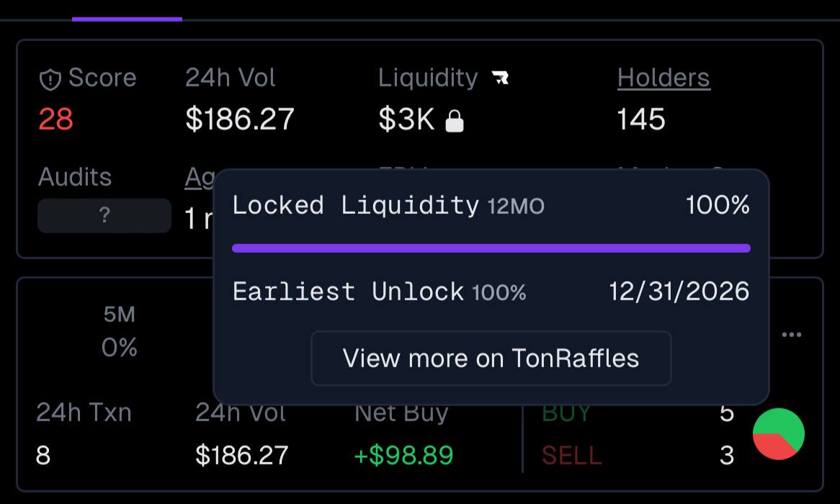Click the Locked Liquidity 100% percentage
Screen dimensions: 840x504
tap(718, 205)
